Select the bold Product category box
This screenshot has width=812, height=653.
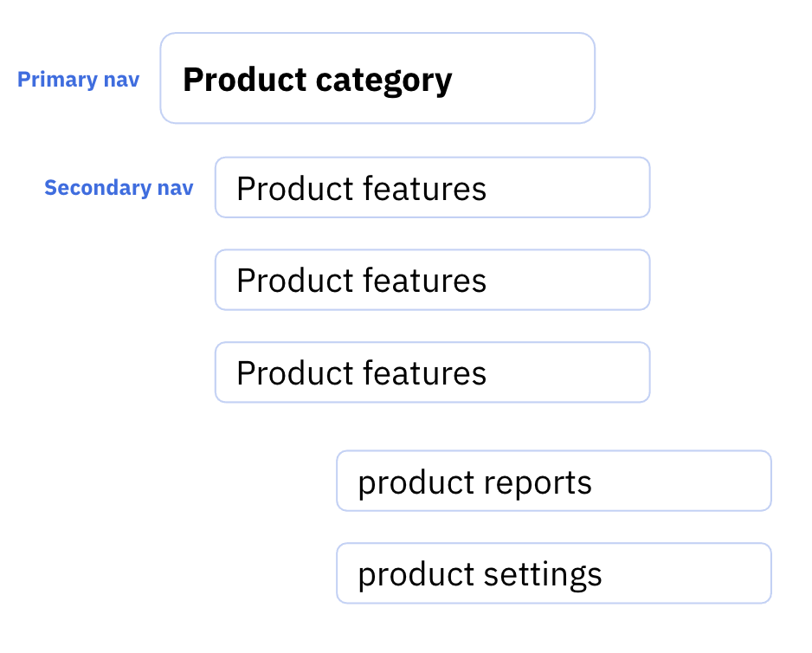(377, 78)
